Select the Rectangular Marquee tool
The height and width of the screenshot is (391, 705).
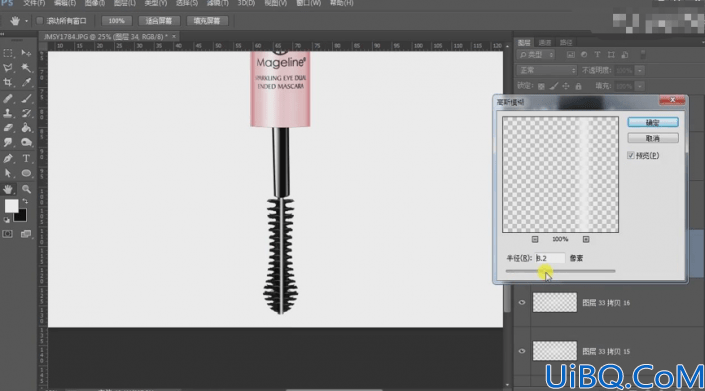tap(8, 53)
